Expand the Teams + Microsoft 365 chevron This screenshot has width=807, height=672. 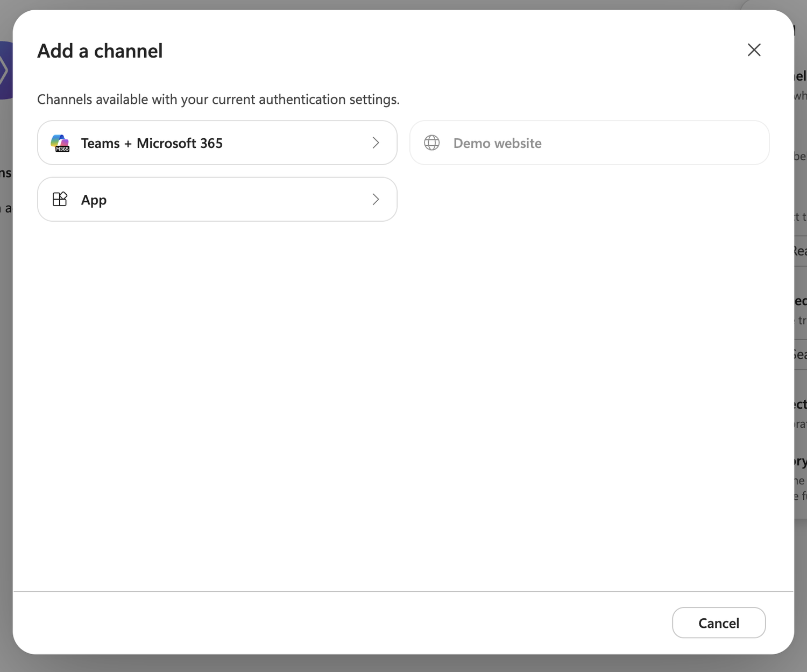coord(376,143)
